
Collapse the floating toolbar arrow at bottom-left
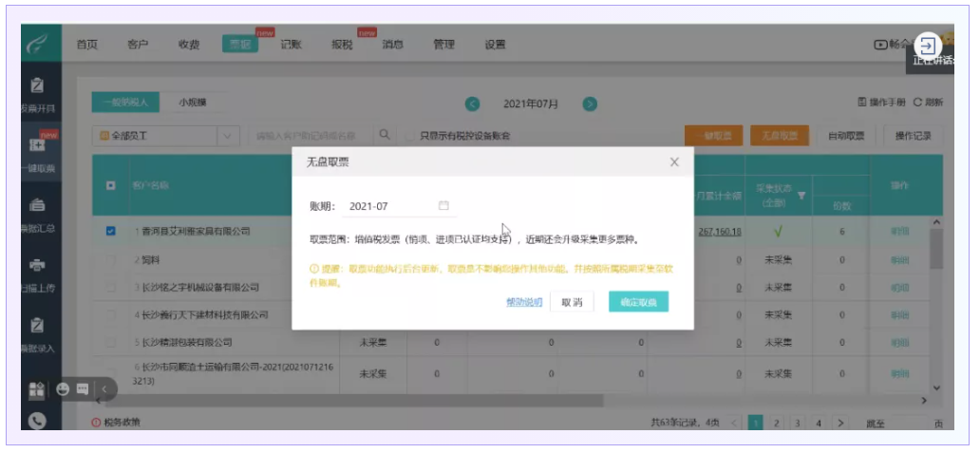(x=104, y=388)
